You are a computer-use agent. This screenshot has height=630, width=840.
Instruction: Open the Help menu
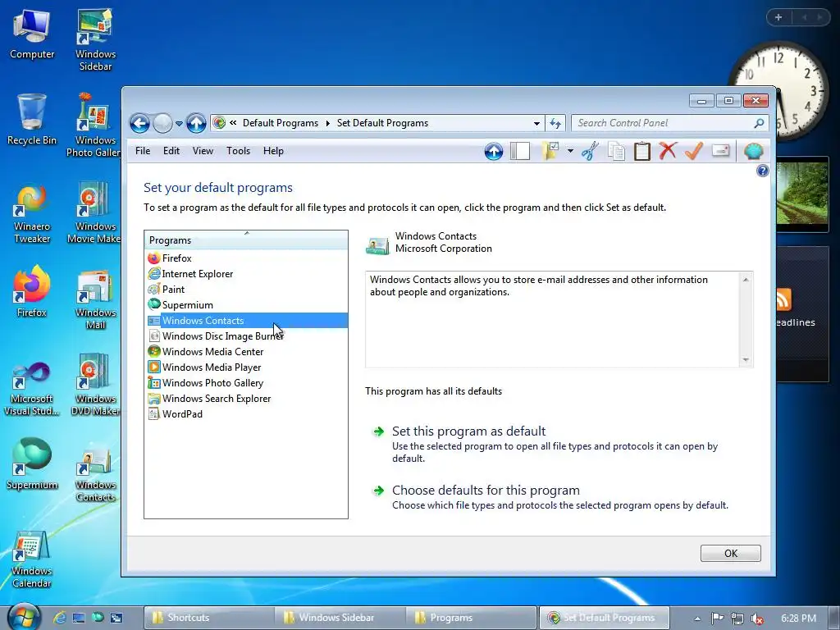pos(273,151)
